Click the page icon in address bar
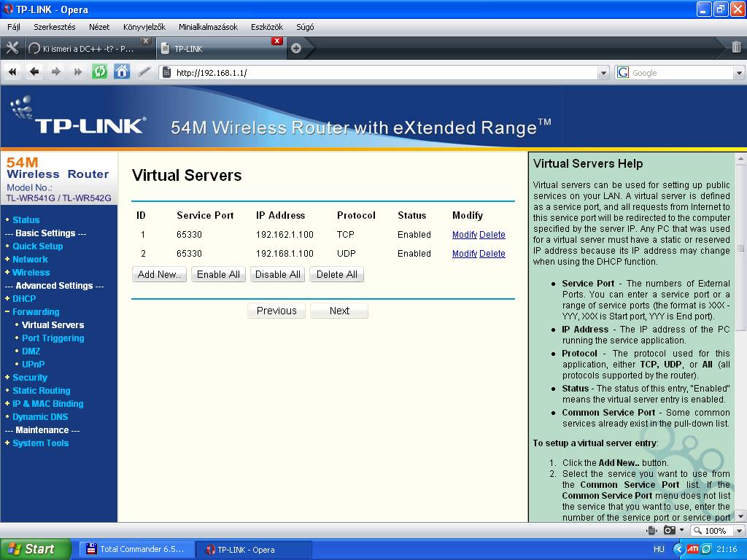 coord(166,72)
